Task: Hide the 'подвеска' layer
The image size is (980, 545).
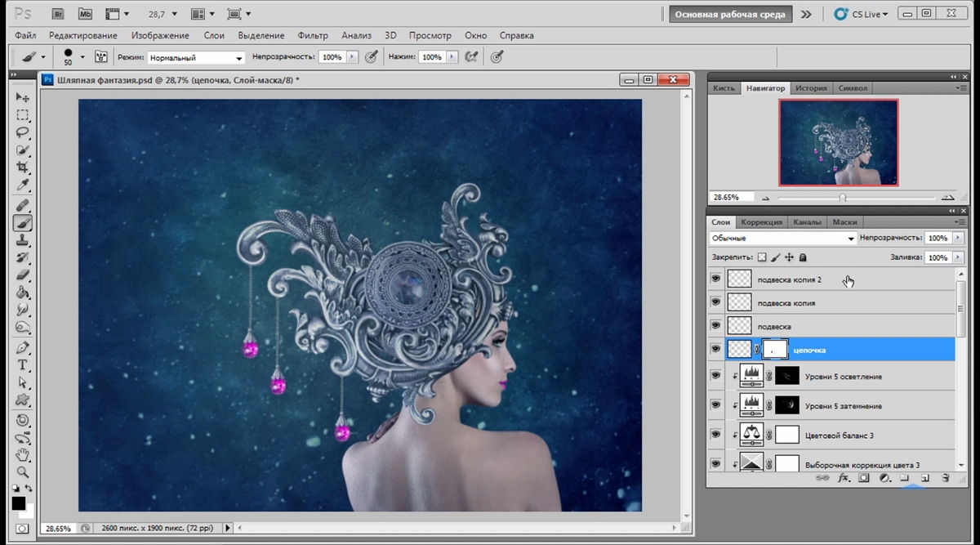Action: [x=716, y=326]
